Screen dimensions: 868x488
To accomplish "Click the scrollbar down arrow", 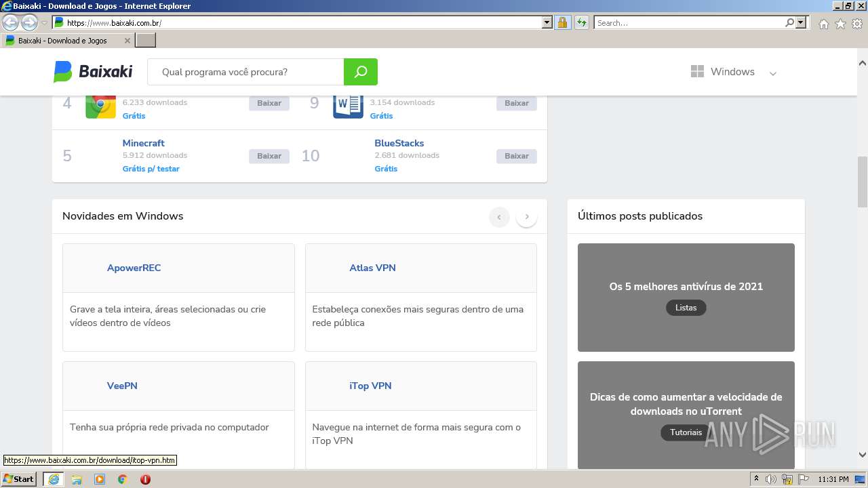I will click(863, 455).
